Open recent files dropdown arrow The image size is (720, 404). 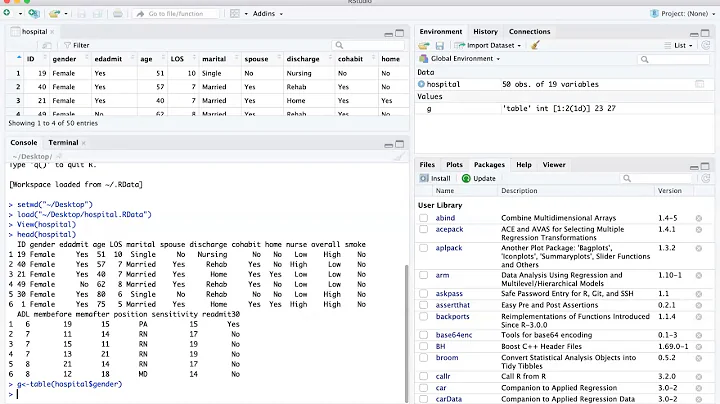[66, 14]
